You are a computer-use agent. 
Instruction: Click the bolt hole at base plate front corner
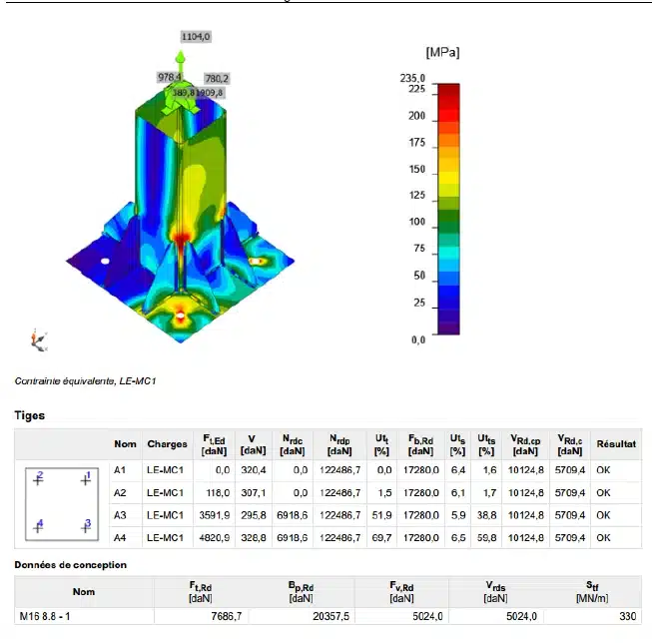(x=180, y=316)
